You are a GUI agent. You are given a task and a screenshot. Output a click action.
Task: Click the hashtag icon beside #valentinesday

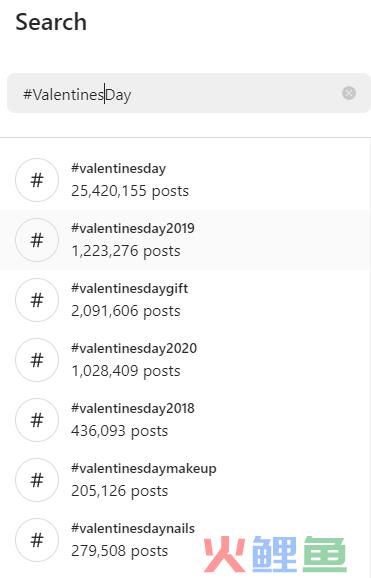pyautogui.click(x=37, y=180)
